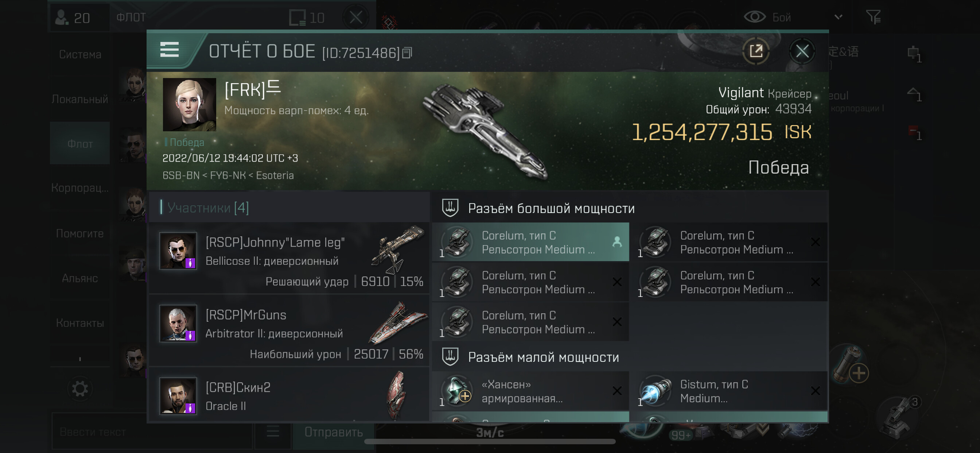Image resolution: width=980 pixels, height=453 pixels.
Task: Switch to the Локальный chat tab
Action: [x=80, y=99]
